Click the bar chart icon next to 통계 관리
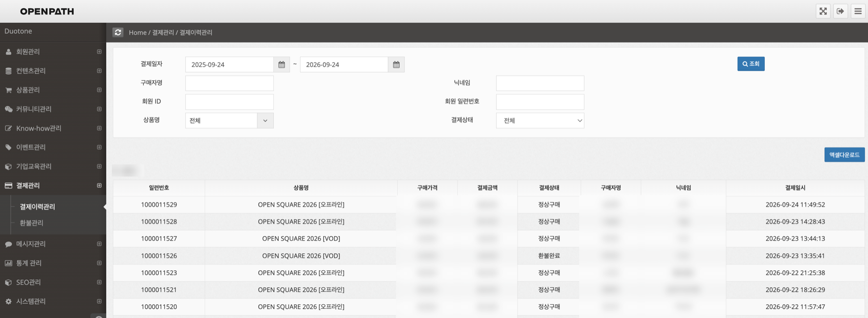Viewport: 868px width, 318px height. 8,263
